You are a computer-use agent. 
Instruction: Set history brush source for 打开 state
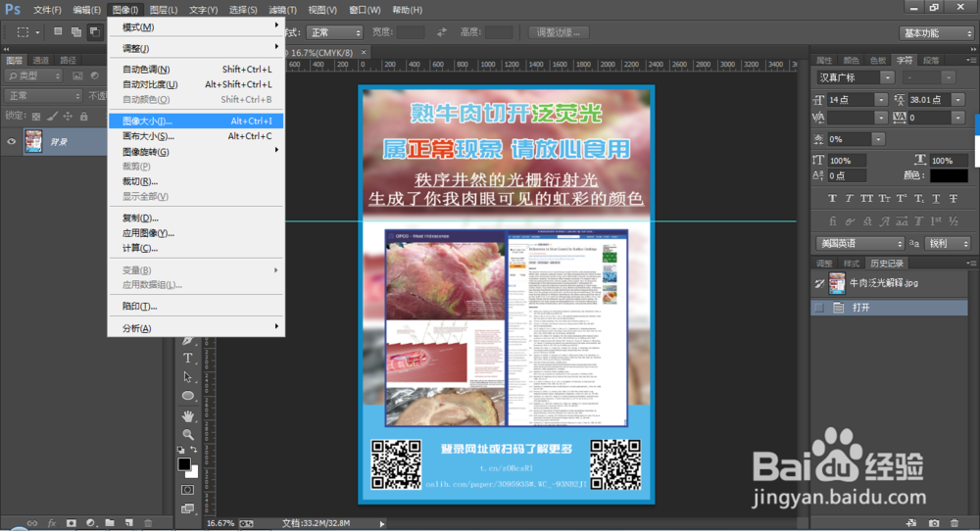click(818, 308)
